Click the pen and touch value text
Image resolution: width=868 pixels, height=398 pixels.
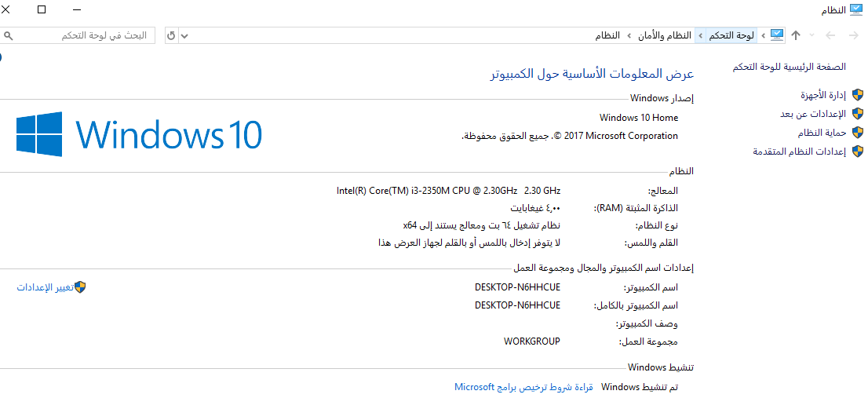pyautogui.click(x=469, y=243)
